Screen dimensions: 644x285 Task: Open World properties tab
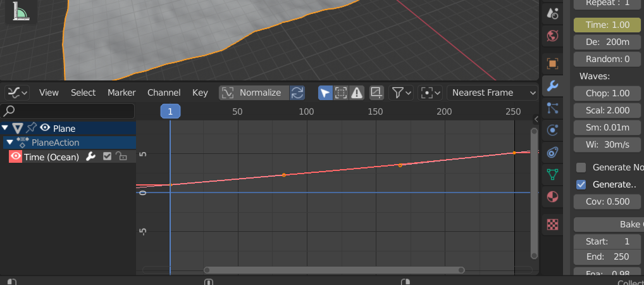coord(553,35)
